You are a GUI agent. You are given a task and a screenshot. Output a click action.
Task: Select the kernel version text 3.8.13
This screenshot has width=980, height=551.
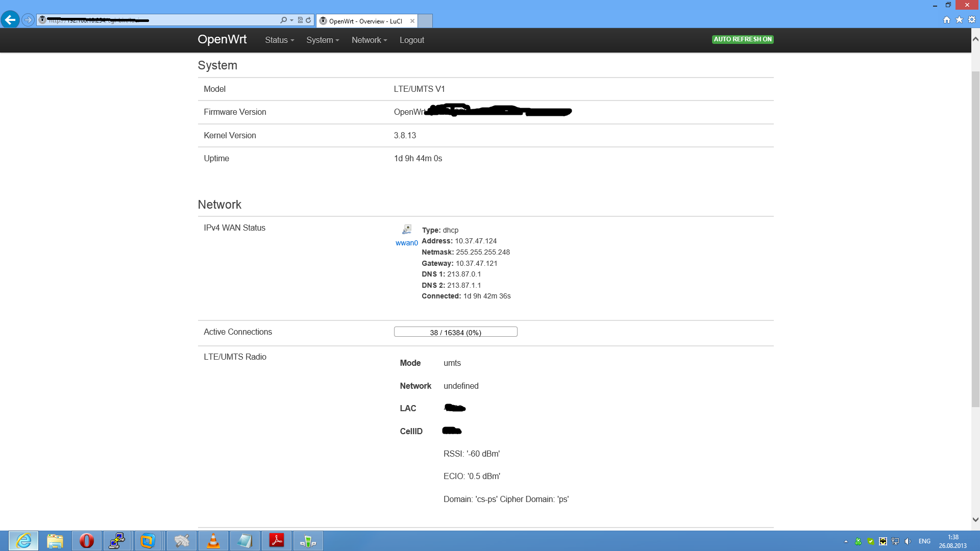click(405, 136)
